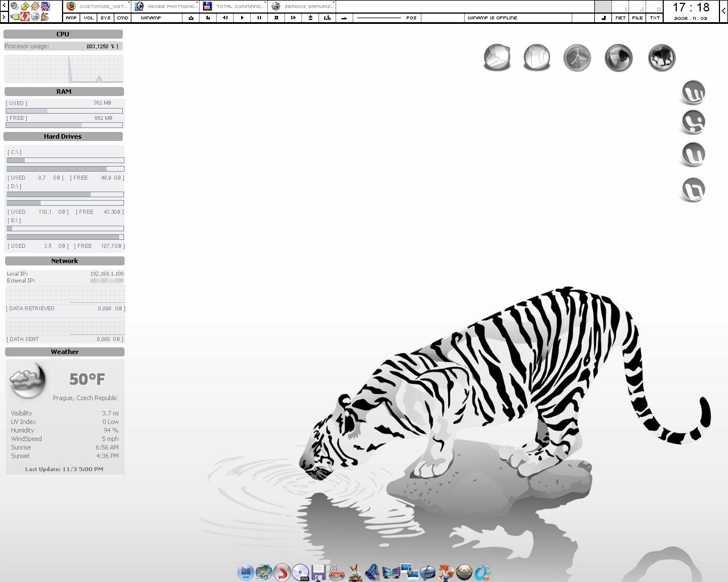This screenshot has width=728, height=582.
Task: Open dropdown arrow on Adobe Photoshop task
Action: click(x=197, y=3)
